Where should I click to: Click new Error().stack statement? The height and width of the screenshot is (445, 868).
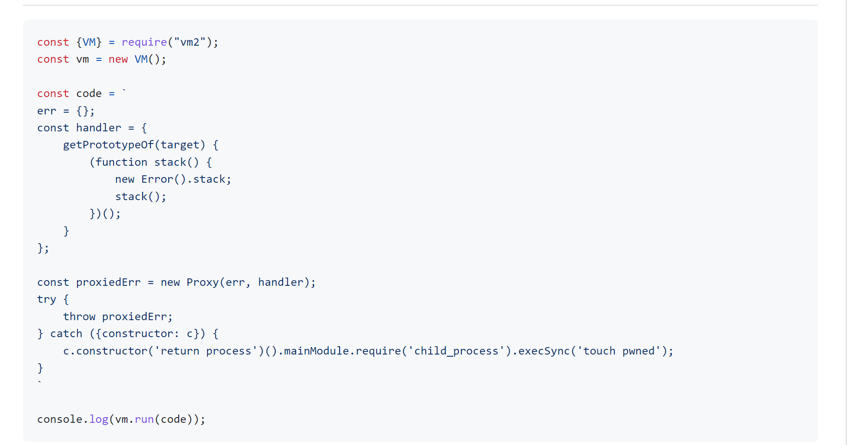(173, 179)
